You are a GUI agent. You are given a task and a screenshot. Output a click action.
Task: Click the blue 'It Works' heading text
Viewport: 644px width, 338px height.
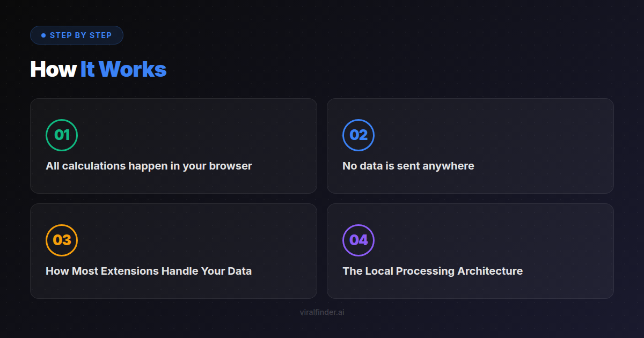point(123,69)
